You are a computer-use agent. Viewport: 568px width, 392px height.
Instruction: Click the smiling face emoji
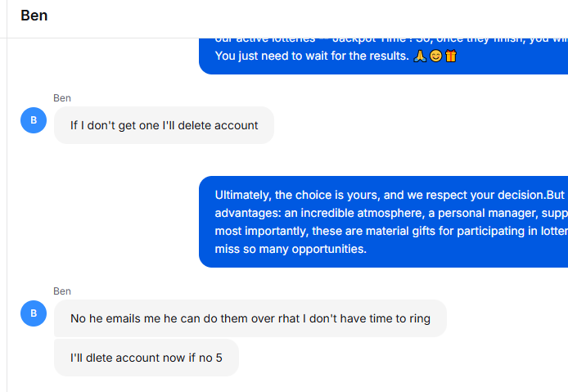point(435,56)
